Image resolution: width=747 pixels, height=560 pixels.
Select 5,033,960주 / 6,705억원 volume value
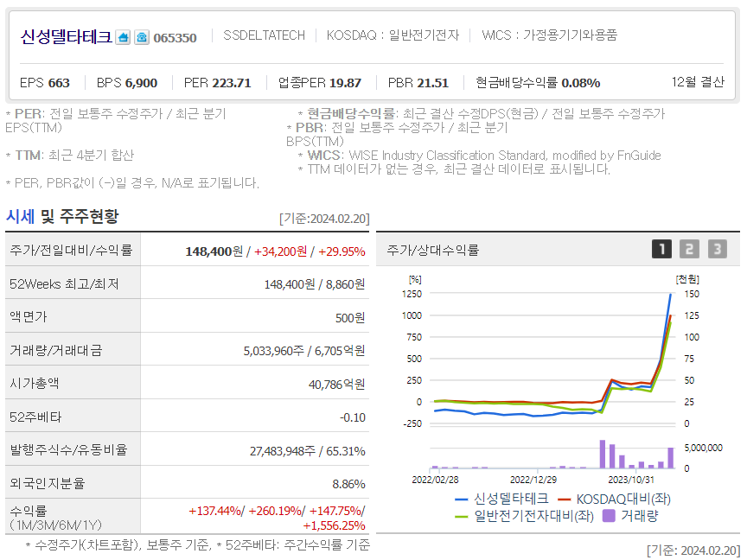pyautogui.click(x=304, y=351)
